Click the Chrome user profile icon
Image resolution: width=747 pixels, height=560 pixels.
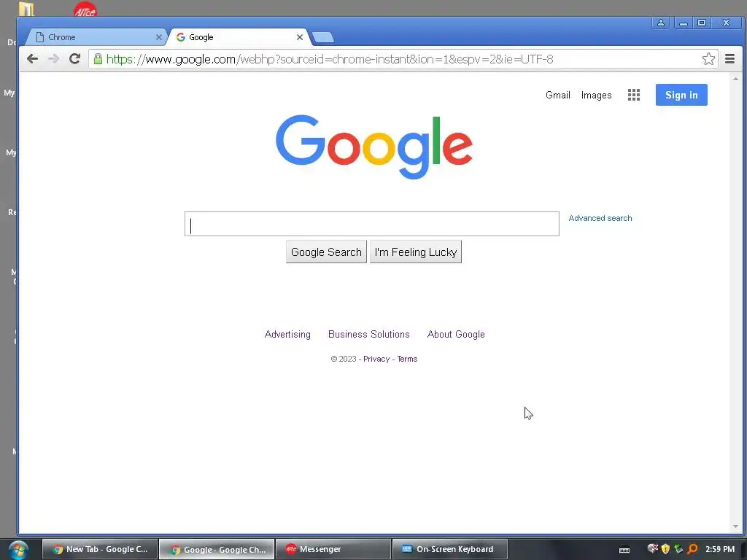click(661, 23)
